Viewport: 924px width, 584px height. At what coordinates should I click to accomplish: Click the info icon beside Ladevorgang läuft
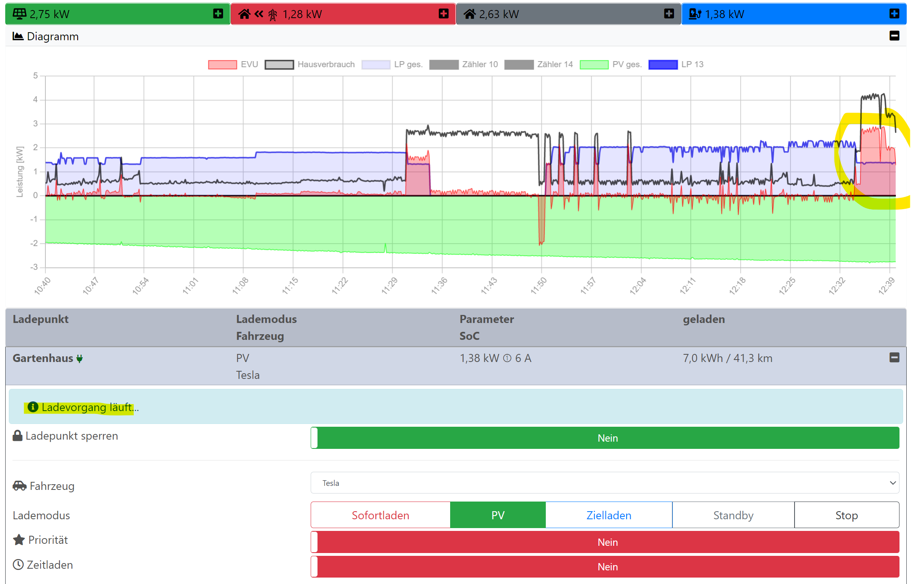tap(33, 407)
